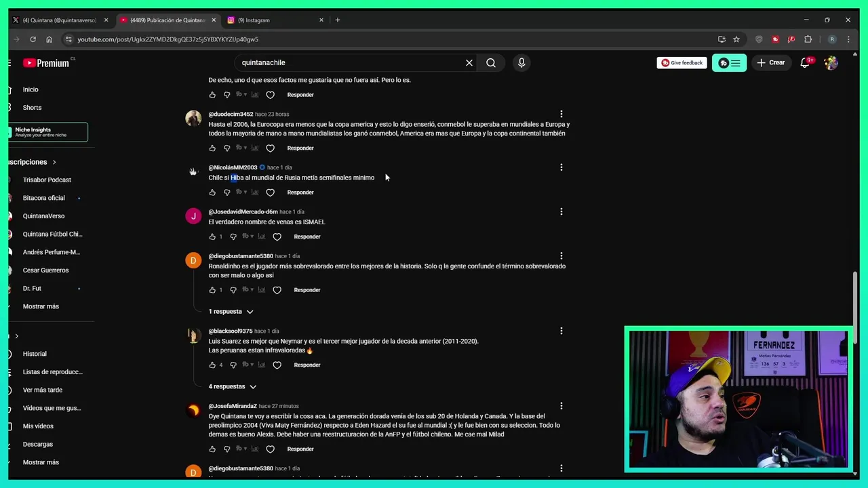Heart the @NicolásMM2003 comment
Image resolution: width=868 pixels, height=488 pixels.
tap(270, 192)
